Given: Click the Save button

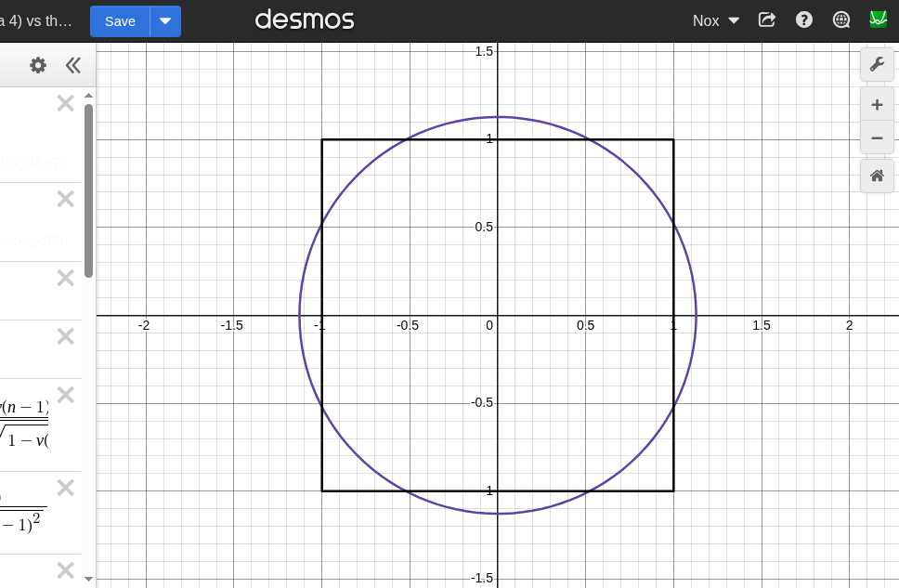Looking at the screenshot, I should tap(120, 21).
